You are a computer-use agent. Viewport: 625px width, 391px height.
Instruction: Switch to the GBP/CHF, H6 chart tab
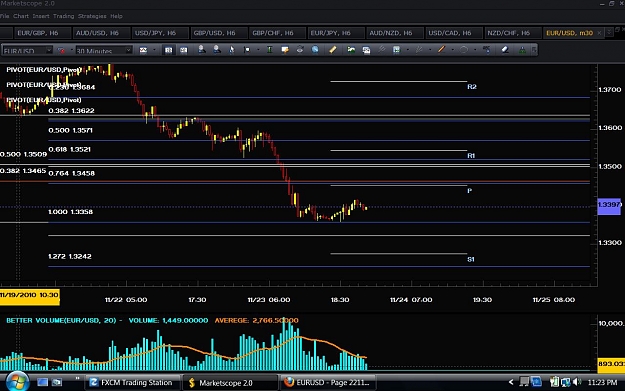[277, 33]
